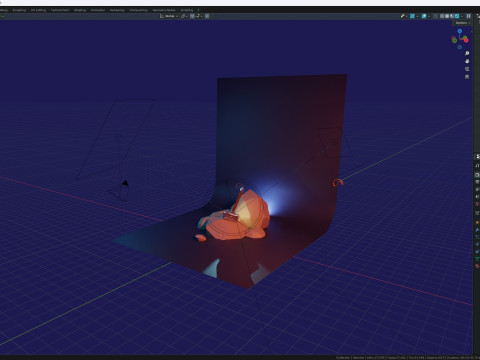Viewport: 480px width, 360px height.
Task: Click the red X axis on navigation gizmo
Action: coord(466,40)
